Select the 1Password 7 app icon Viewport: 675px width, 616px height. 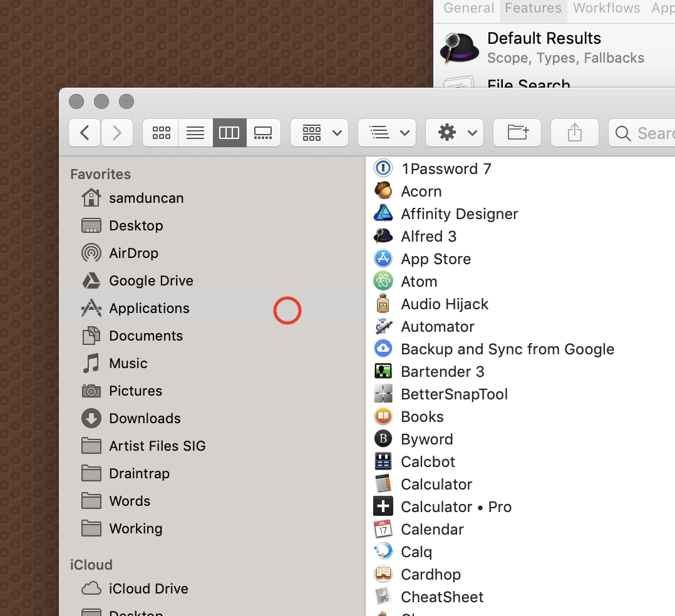(x=383, y=168)
